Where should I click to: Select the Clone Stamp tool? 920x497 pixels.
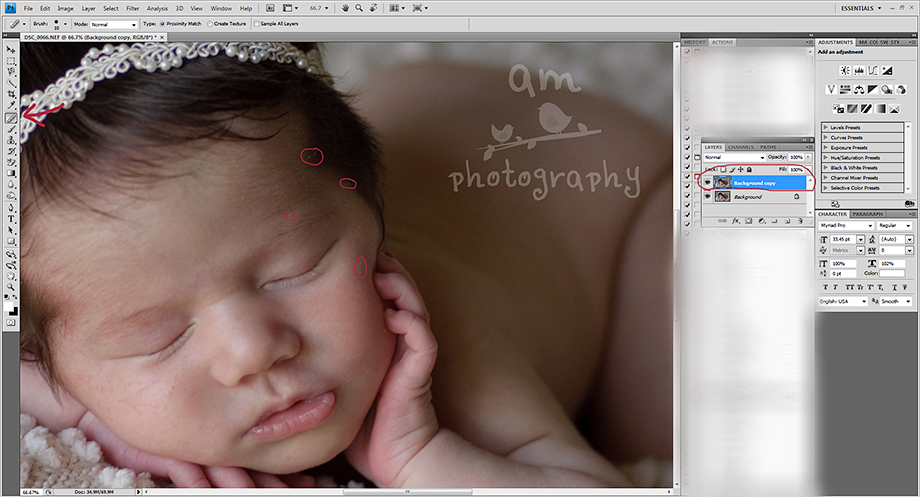[11, 140]
